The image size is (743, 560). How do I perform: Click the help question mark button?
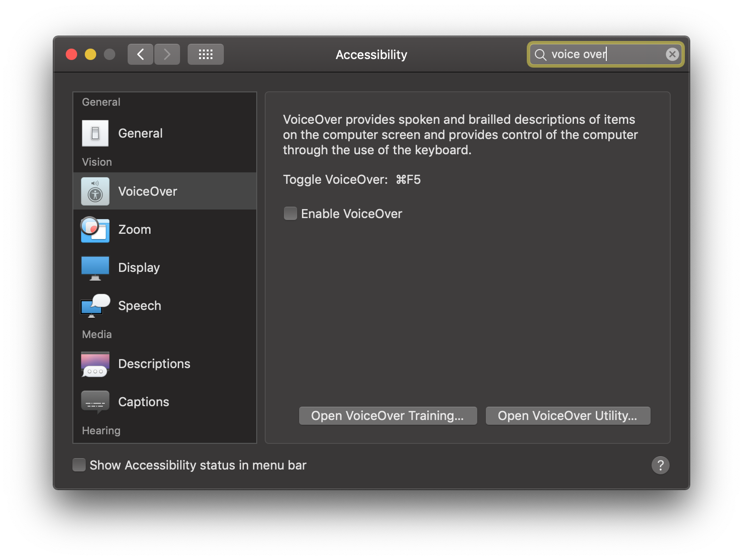click(661, 465)
